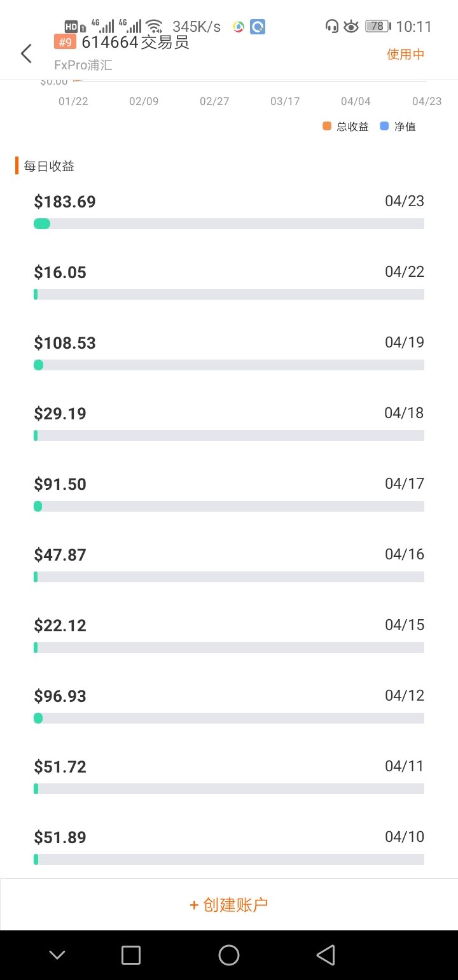The image size is (458, 980).
Task: Tap the headphone icon in status bar
Action: 331,26
